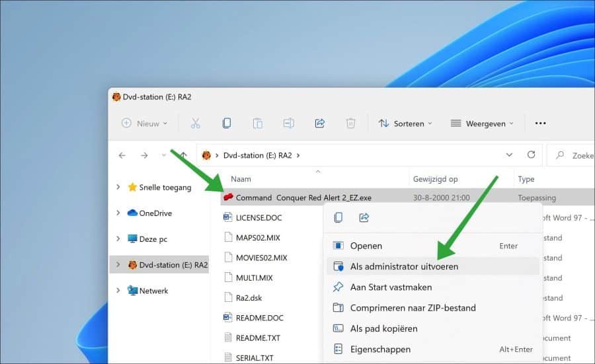This screenshot has width=595, height=364.
Task: Select the Ra2.dsk file
Action: click(249, 298)
